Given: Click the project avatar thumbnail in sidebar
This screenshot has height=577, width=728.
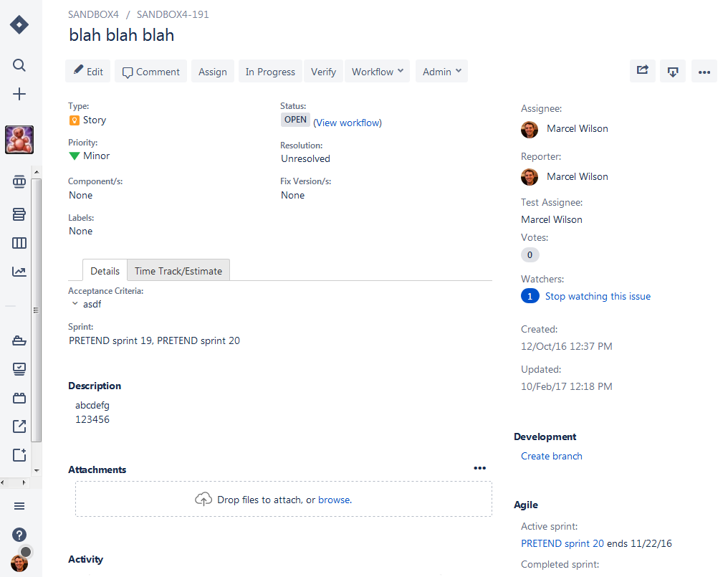Looking at the screenshot, I should (x=19, y=139).
